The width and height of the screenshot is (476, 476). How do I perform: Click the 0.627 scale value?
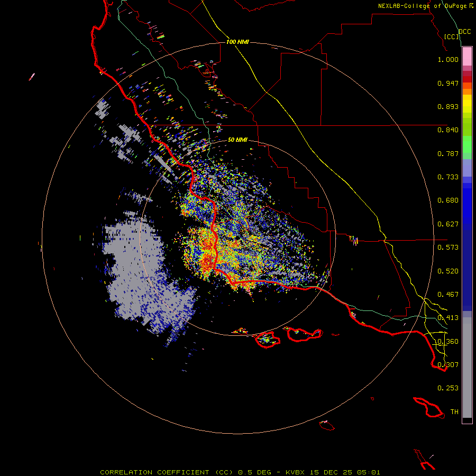tap(448, 224)
